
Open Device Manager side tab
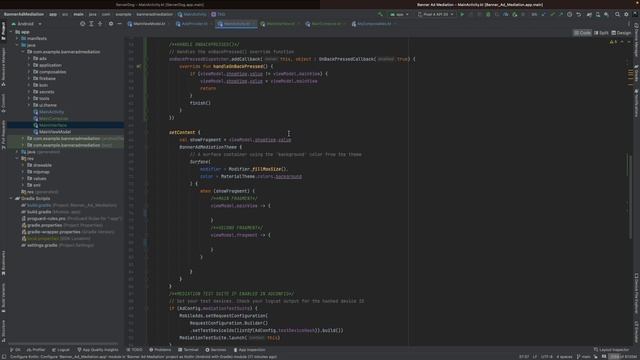click(636, 40)
